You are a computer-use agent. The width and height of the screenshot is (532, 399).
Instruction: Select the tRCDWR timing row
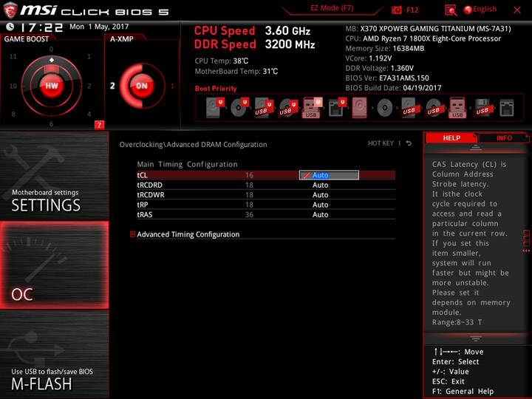266,195
